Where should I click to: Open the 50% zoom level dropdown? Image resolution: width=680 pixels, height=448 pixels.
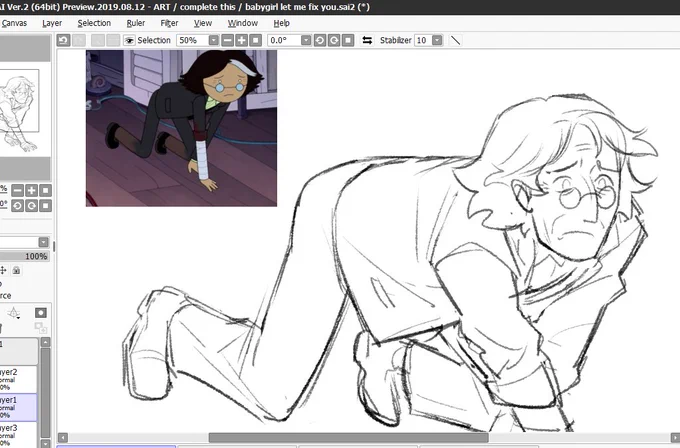213,40
